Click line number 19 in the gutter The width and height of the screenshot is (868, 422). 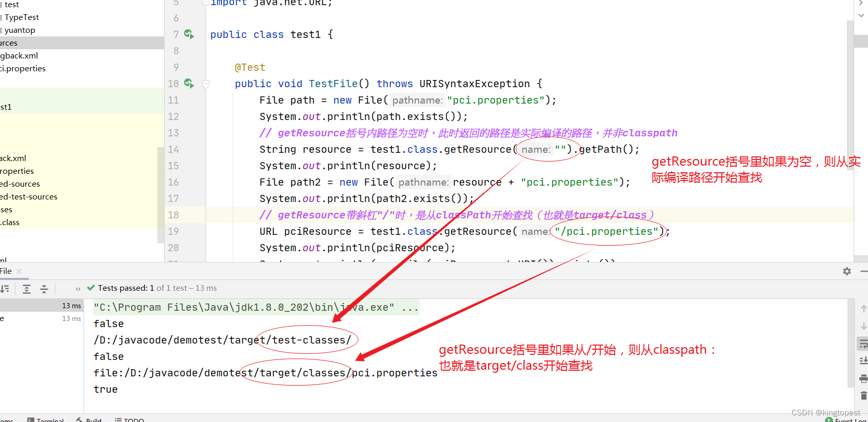(173, 231)
